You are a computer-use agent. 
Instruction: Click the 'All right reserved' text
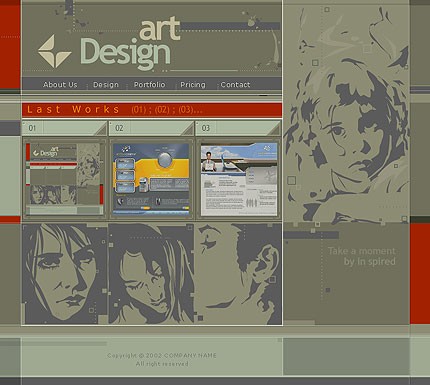162,364
